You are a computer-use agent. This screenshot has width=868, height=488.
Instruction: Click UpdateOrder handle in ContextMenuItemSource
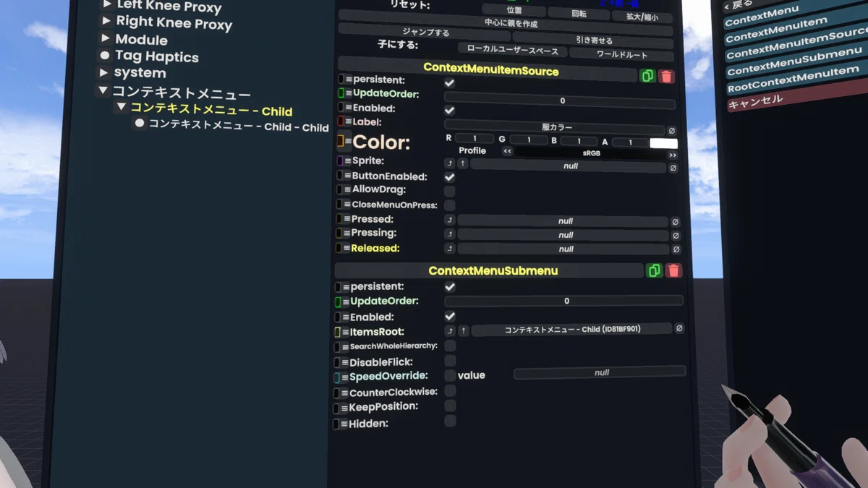pyautogui.click(x=341, y=93)
